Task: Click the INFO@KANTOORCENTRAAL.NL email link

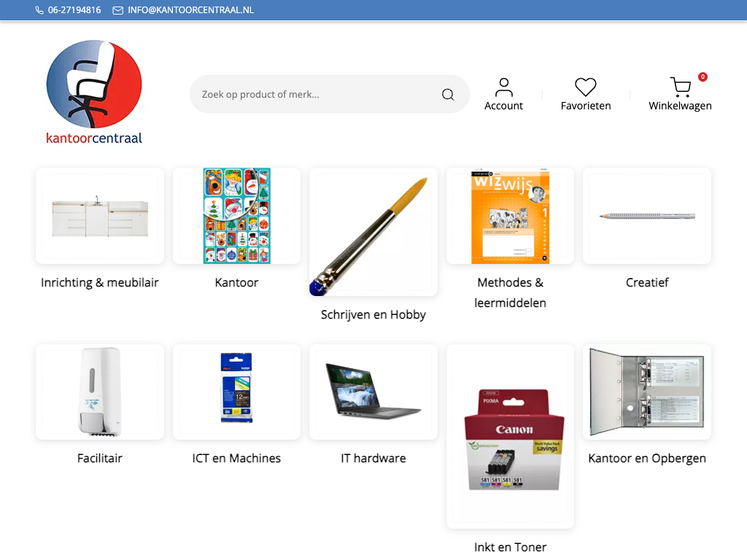Action: 190,10
